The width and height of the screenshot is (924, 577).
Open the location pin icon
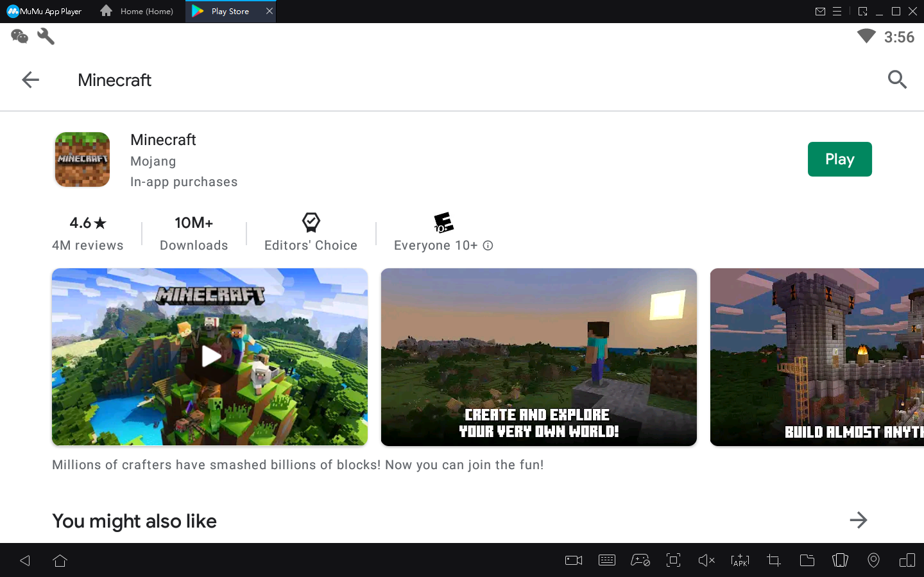[x=873, y=560]
